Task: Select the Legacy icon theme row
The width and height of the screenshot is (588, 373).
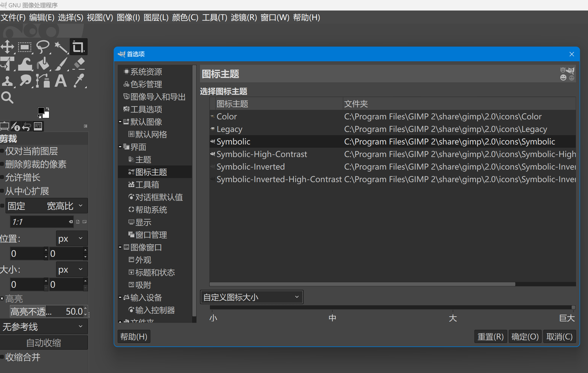Action: tap(393, 129)
